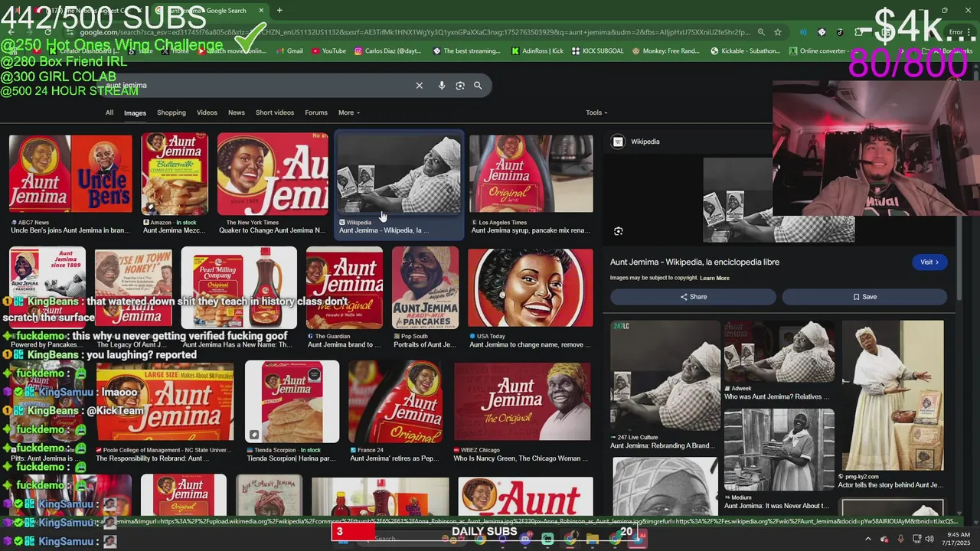Select the Images tab

click(135, 113)
